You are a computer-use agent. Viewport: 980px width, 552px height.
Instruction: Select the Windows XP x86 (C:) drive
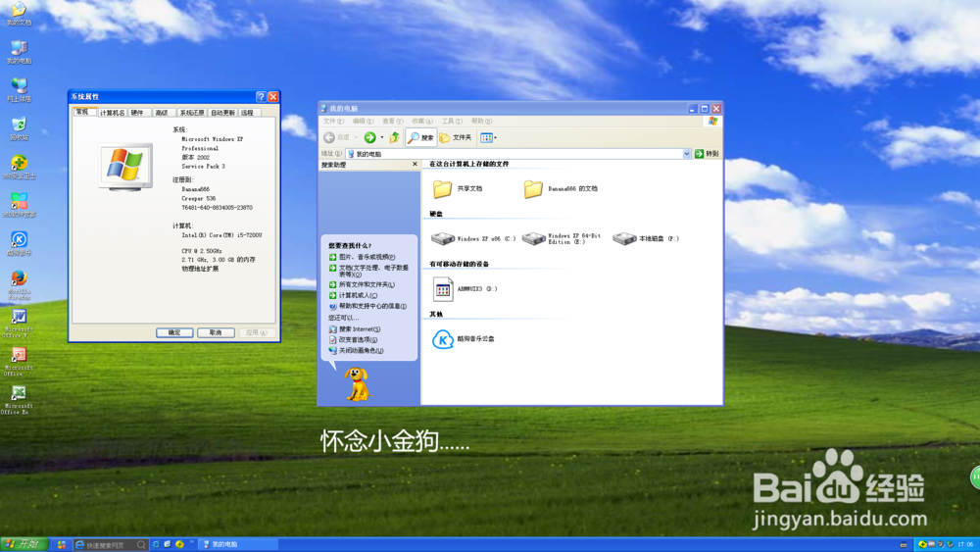(473, 239)
